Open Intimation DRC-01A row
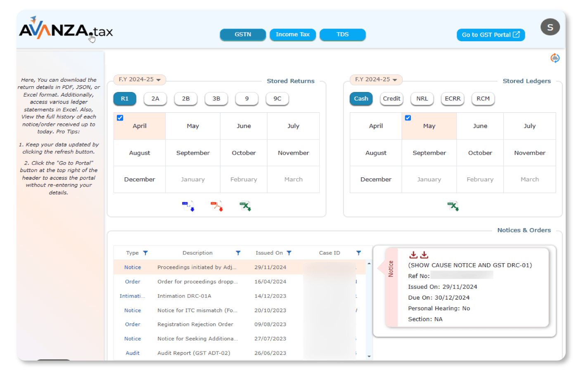Viewport: 588px width, 375px height. (239, 296)
